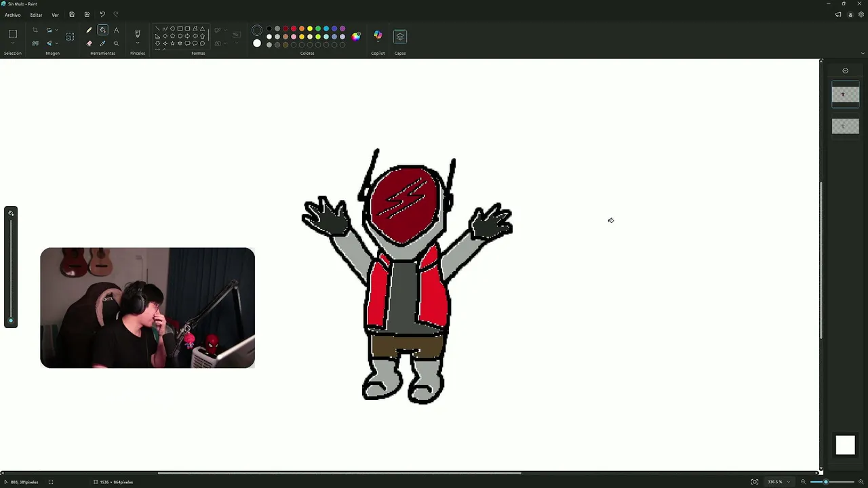Click the zoom in magnifier
The image size is (868, 488).
[861, 482]
